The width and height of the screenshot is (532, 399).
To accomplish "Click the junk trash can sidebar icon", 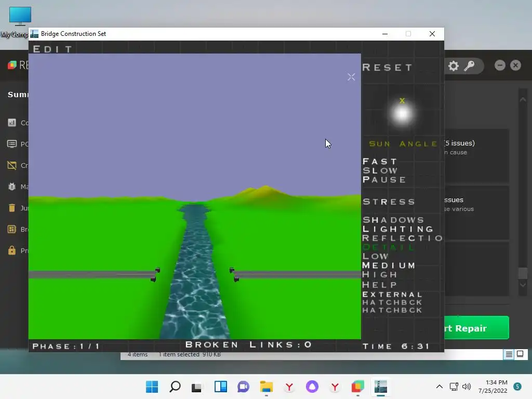I will pyautogui.click(x=12, y=208).
